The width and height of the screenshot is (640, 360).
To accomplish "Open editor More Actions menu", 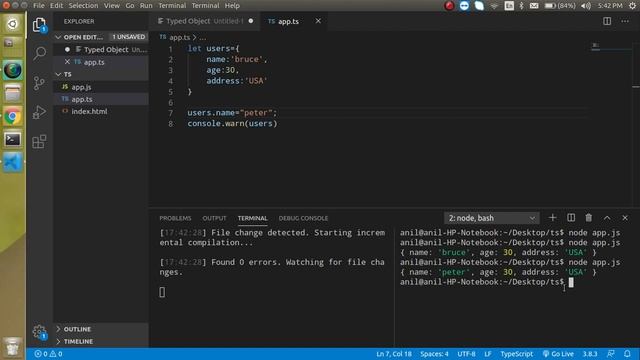I will [x=625, y=21].
